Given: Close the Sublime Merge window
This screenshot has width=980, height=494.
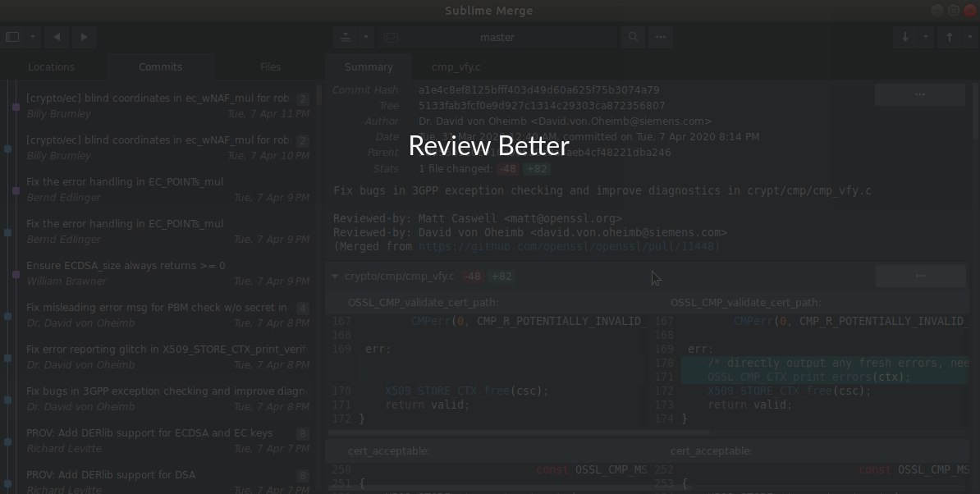Looking at the screenshot, I should click(970, 10).
